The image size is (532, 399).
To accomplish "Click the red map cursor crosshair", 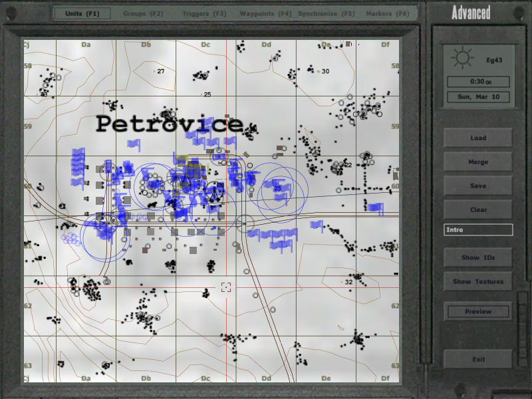I will (x=226, y=287).
